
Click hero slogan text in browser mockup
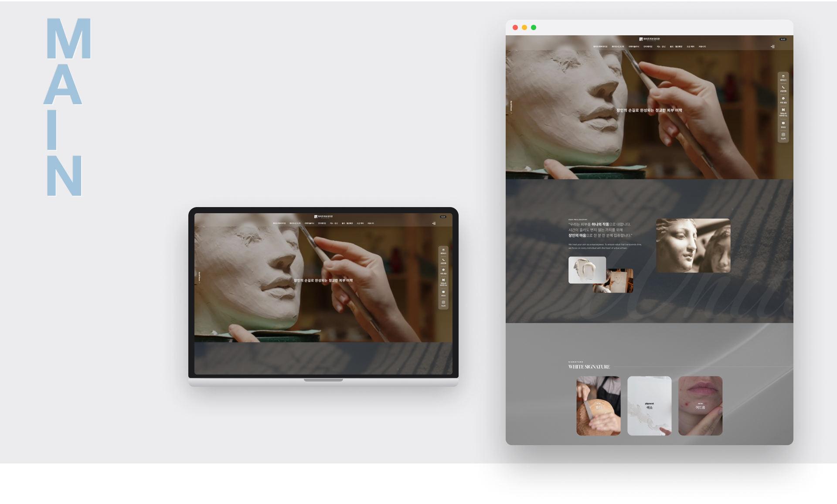tap(649, 110)
